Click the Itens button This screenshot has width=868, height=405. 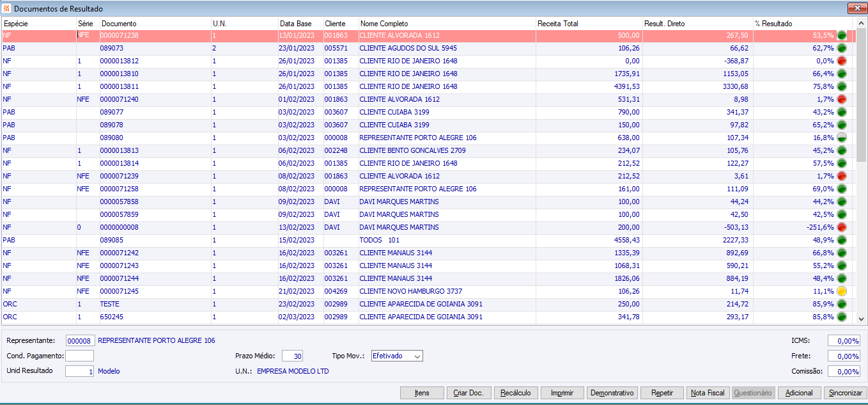tap(422, 393)
